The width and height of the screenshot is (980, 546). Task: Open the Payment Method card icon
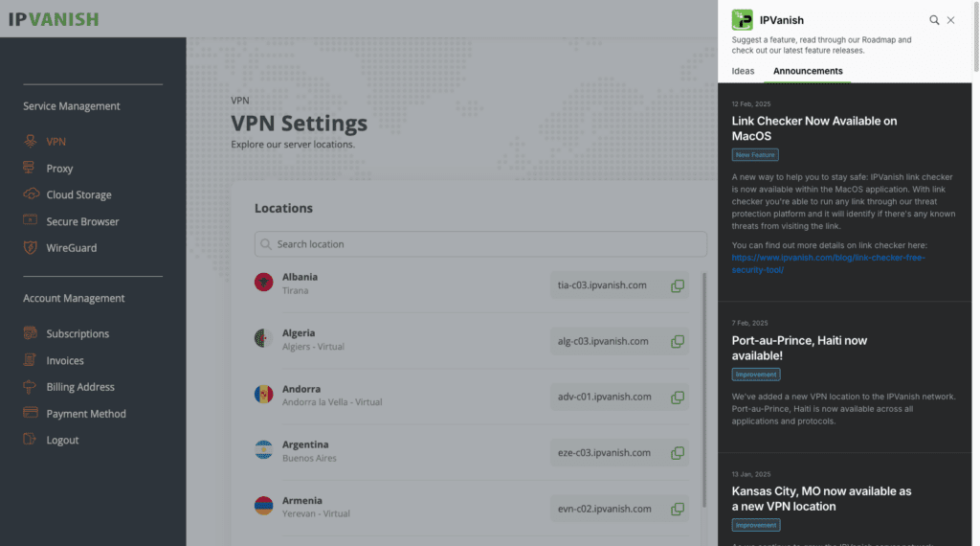30,413
